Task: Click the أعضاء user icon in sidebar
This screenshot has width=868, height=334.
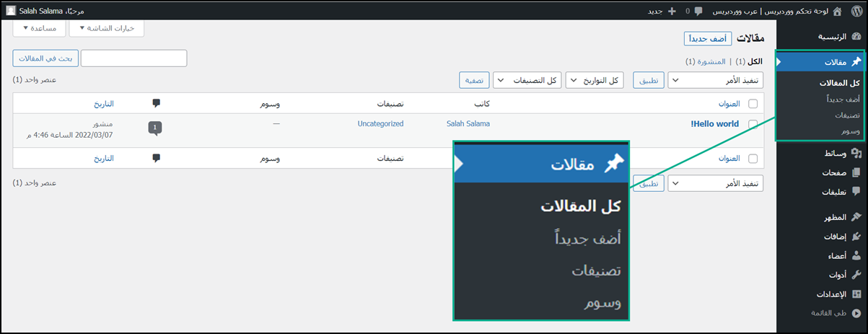Action: pyautogui.click(x=856, y=255)
